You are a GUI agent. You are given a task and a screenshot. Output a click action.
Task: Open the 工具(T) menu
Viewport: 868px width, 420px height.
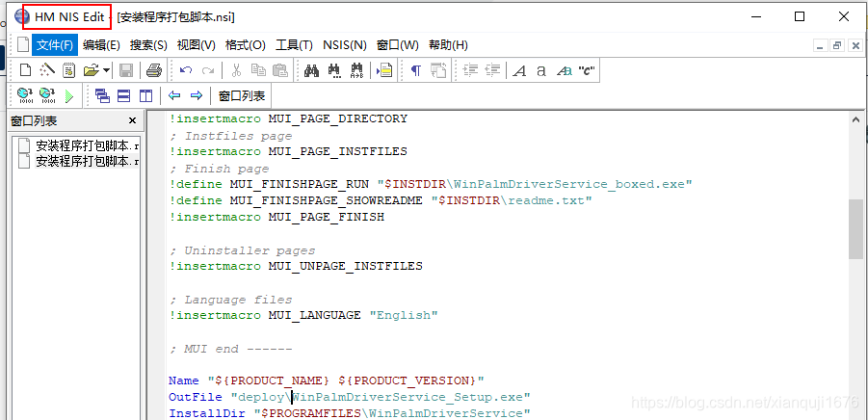tap(294, 45)
